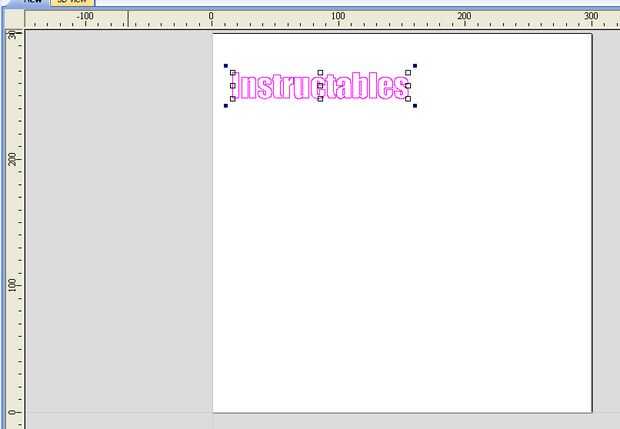Click the ruler origin corner box
Screen dimensions: 620x429
(x=14, y=19)
